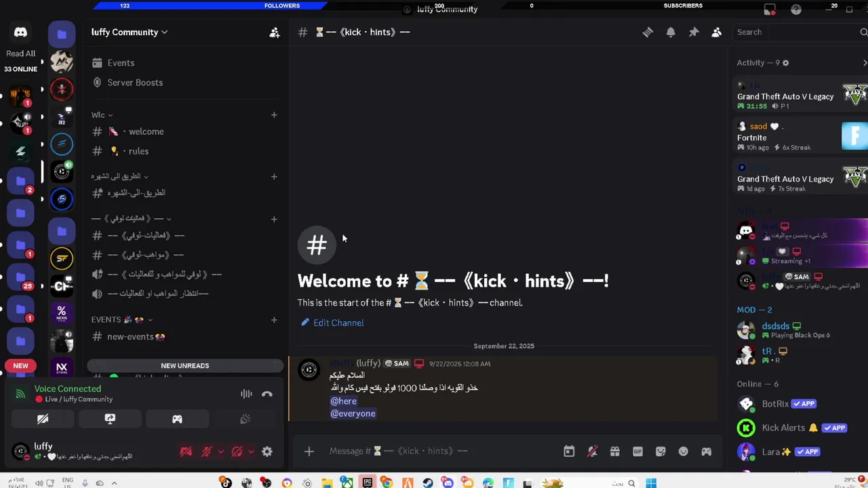Viewport: 868px width, 488px height.
Task: Open Threads icon in channel header
Action: pos(648,32)
